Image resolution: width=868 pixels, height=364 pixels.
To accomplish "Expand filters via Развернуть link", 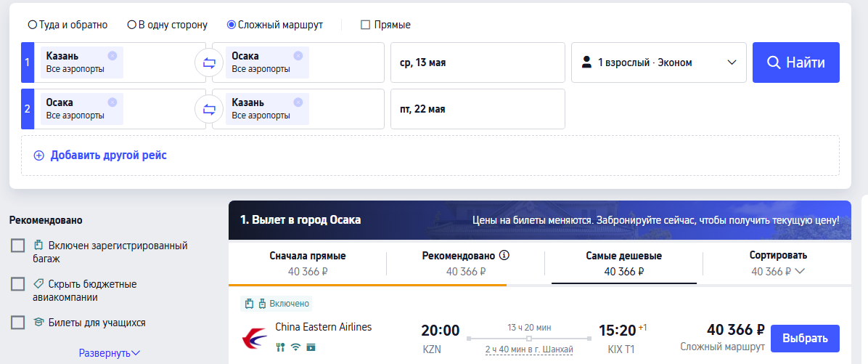I will (109, 353).
